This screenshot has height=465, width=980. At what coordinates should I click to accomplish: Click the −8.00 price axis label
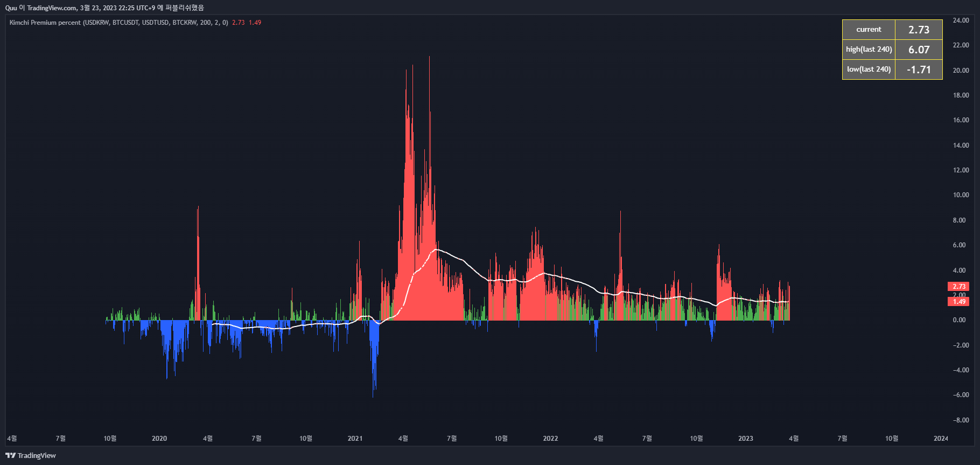coord(961,420)
